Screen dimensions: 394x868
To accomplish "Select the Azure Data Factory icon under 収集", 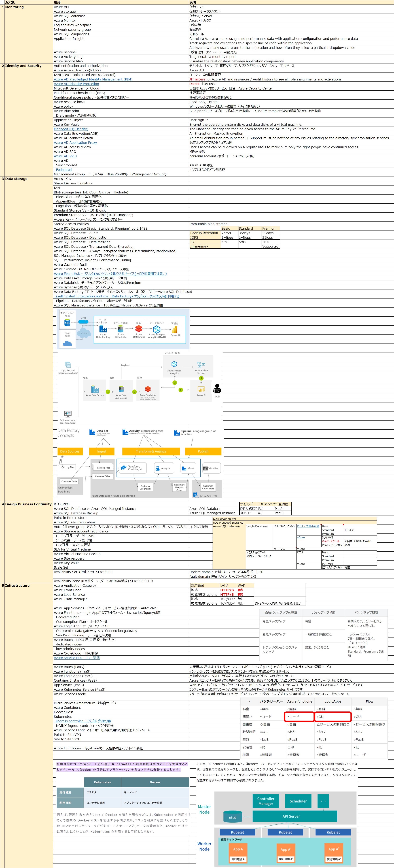I will click(95, 389).
